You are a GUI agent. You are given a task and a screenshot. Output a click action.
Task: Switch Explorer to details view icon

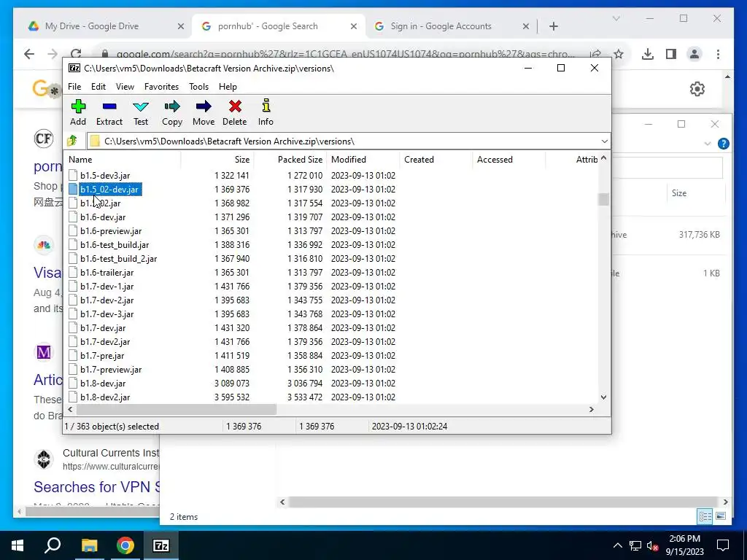point(705,516)
